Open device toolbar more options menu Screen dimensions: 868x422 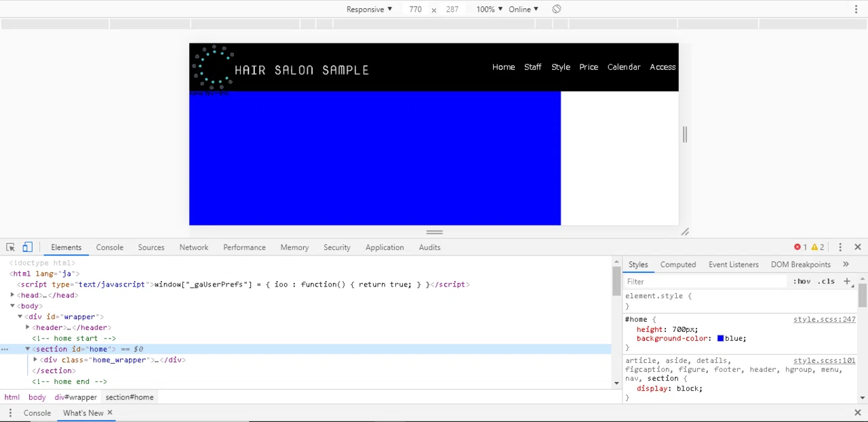pos(856,9)
